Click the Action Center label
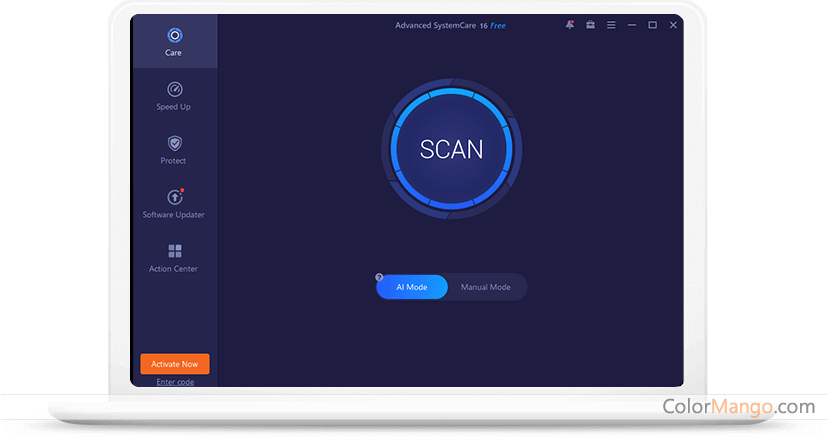The height and width of the screenshot is (443, 827). [x=174, y=269]
